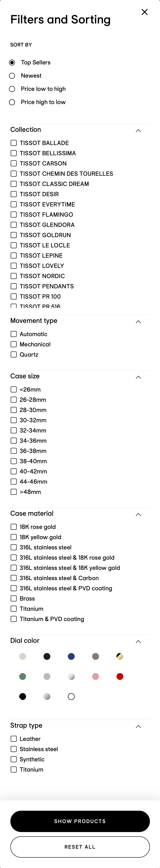Select the 36-38mm case size
The image size is (160, 868).
pos(14,451)
